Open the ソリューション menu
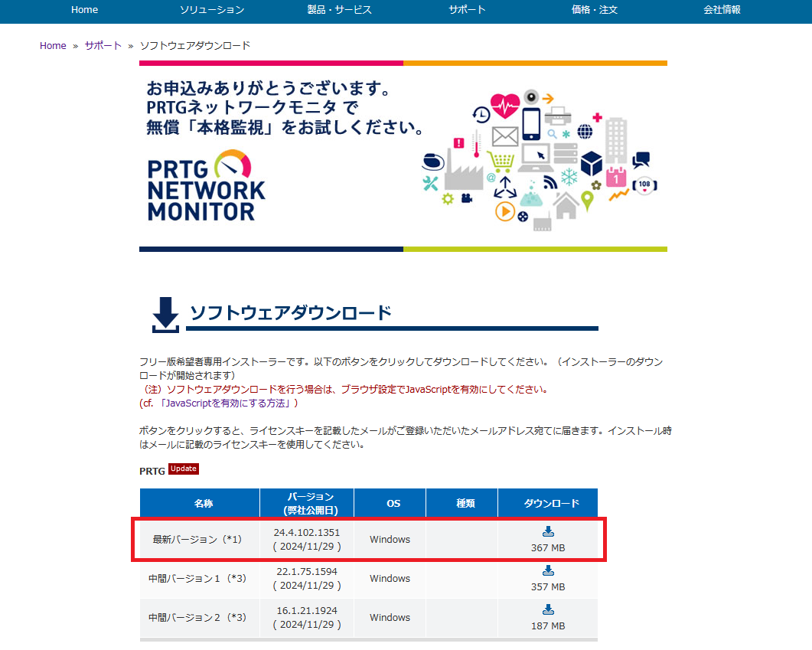812x650 pixels. click(212, 10)
